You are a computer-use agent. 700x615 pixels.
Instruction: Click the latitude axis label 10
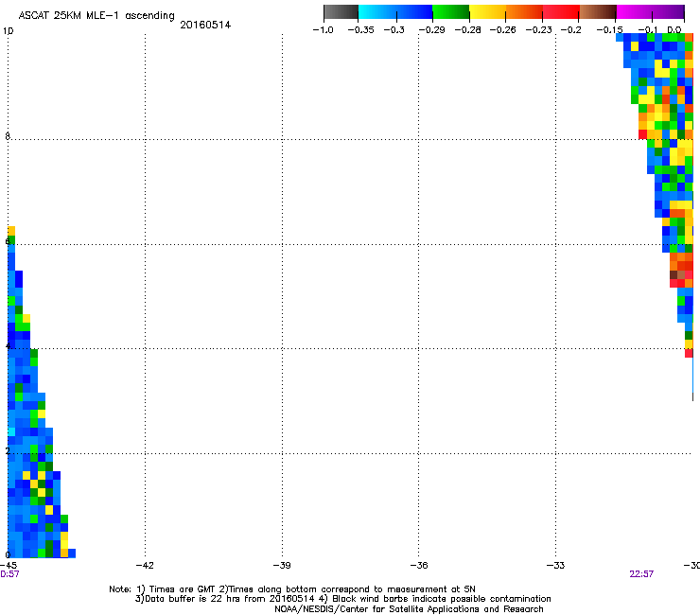coord(8,31)
